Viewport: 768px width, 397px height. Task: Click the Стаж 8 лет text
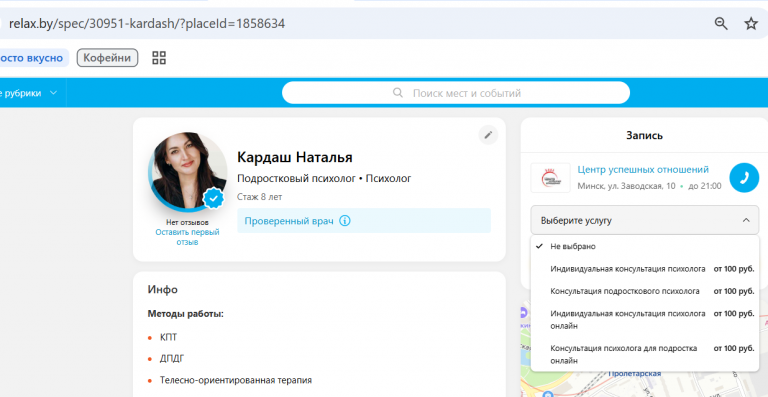(x=260, y=197)
